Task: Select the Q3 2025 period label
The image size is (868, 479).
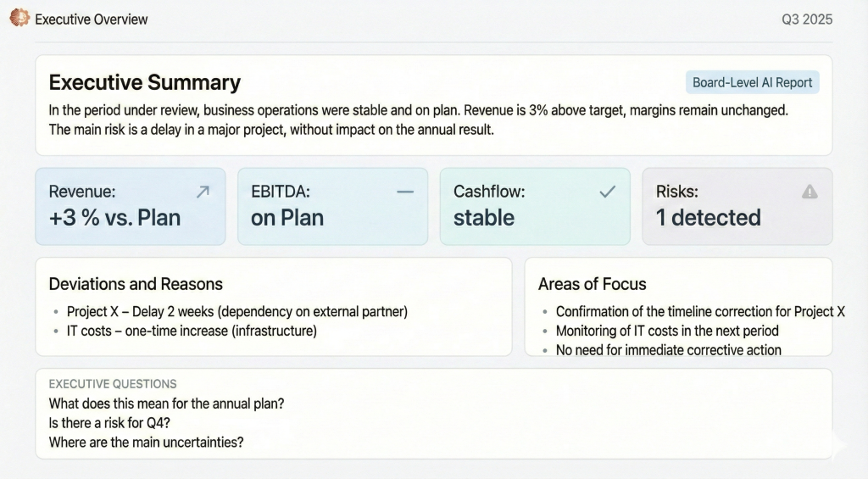Action: click(807, 19)
